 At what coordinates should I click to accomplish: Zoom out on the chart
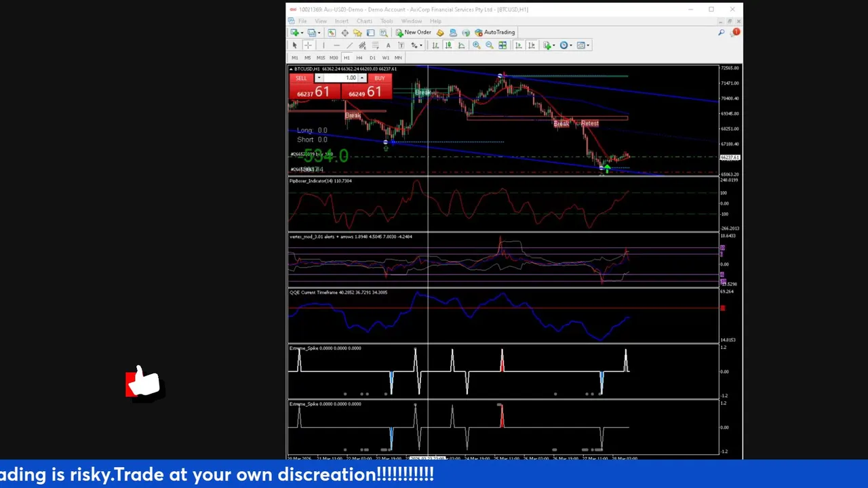(x=490, y=45)
